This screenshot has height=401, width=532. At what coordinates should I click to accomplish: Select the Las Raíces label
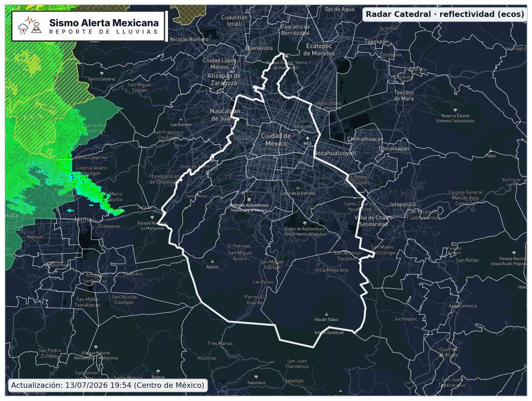tap(263, 282)
